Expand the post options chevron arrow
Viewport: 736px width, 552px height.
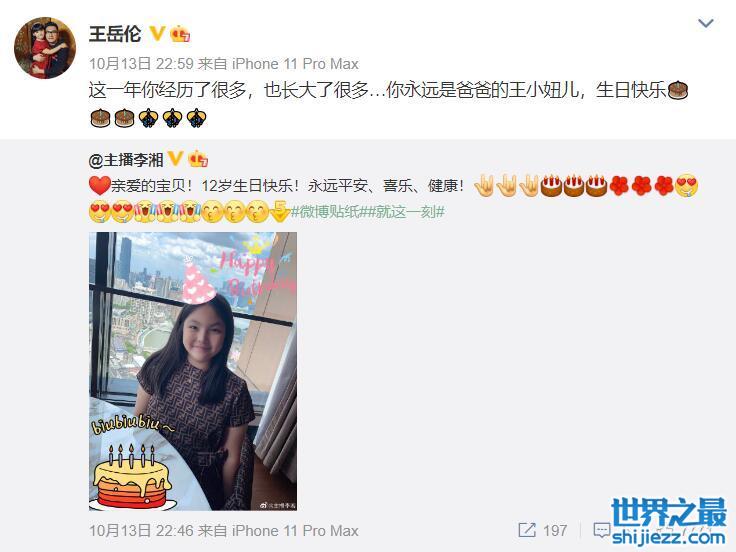click(705, 23)
